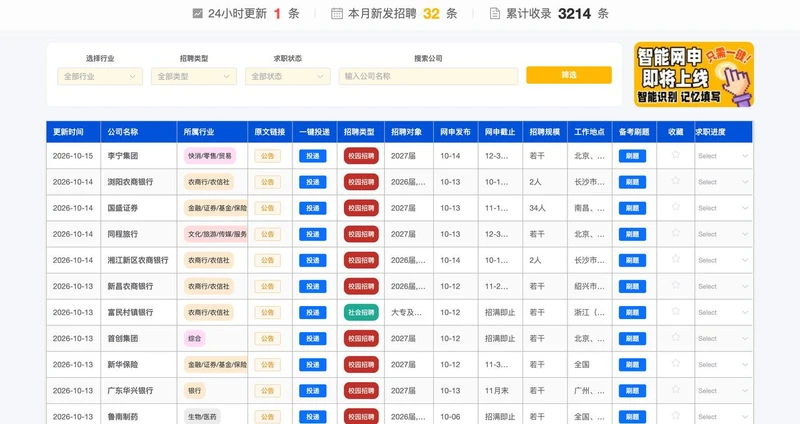Expand the 求职进度 Select for 国盛证券
Image resolution: width=800 pixels, height=424 pixels.
(x=723, y=208)
